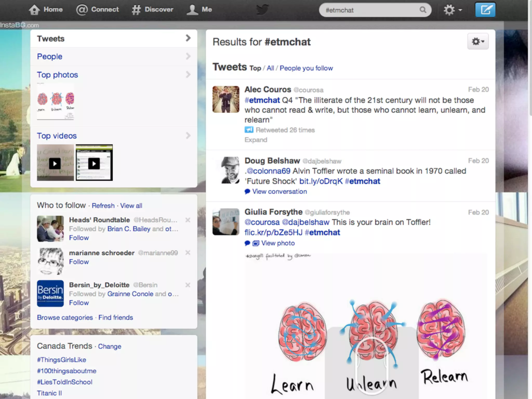
Task: Open the top photos brain thumbnail
Action: coord(56,102)
